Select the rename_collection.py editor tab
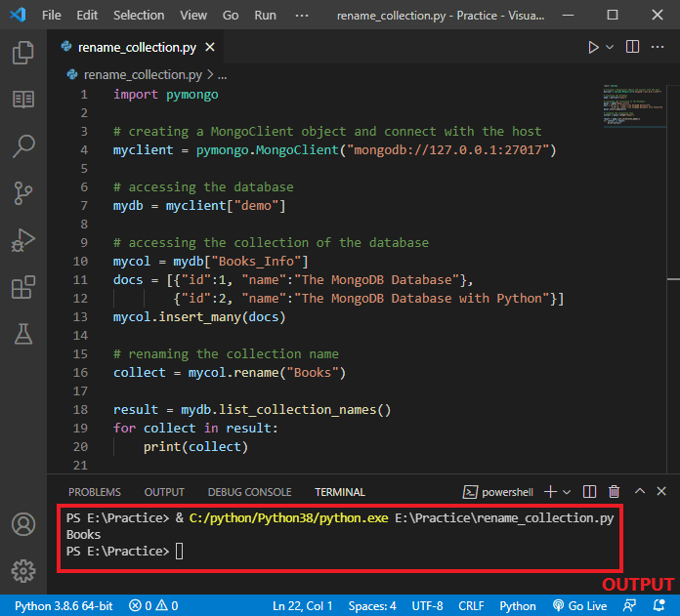Viewport: 680px width, 616px height. (137, 47)
